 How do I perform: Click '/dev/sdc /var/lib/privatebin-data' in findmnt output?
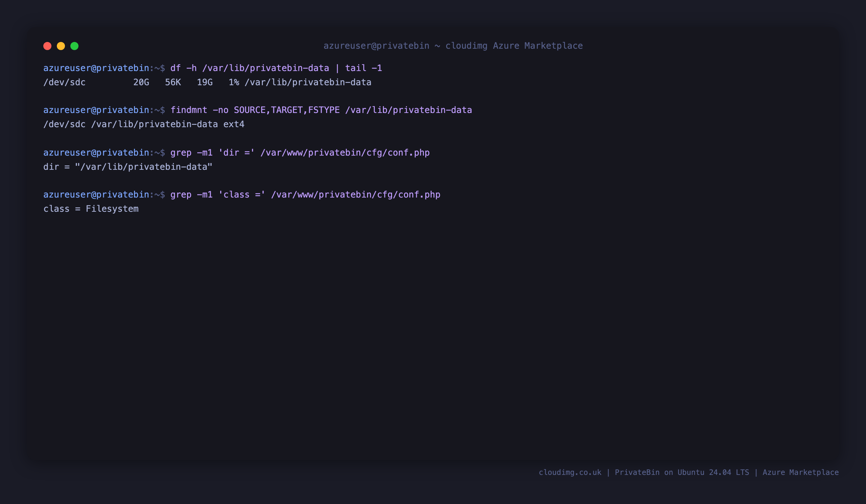[x=131, y=124]
